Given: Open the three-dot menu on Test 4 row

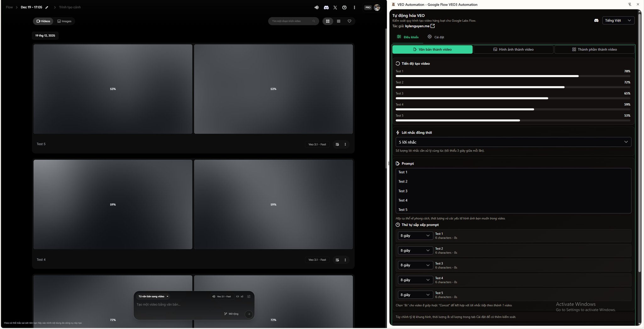Looking at the screenshot, I should pyautogui.click(x=345, y=260).
